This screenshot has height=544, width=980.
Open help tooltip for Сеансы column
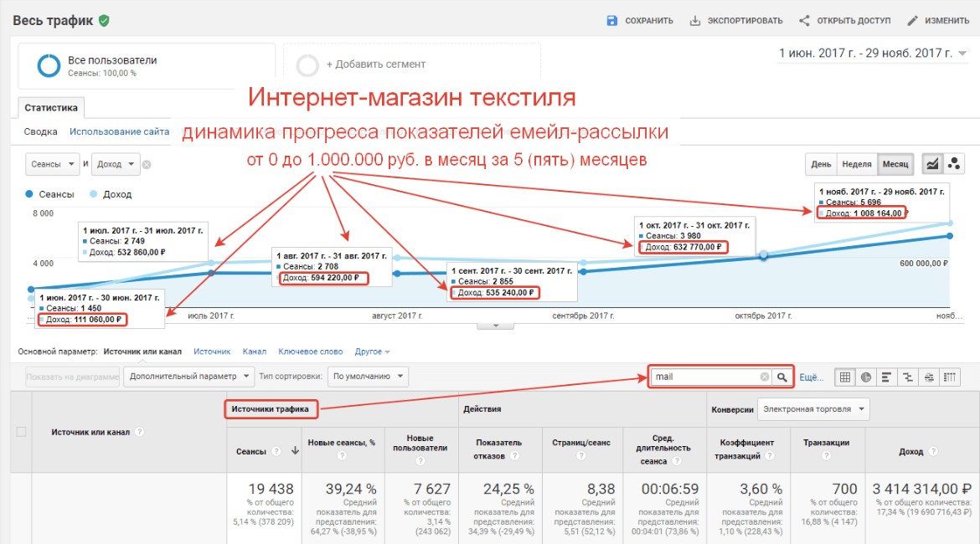tap(276, 451)
